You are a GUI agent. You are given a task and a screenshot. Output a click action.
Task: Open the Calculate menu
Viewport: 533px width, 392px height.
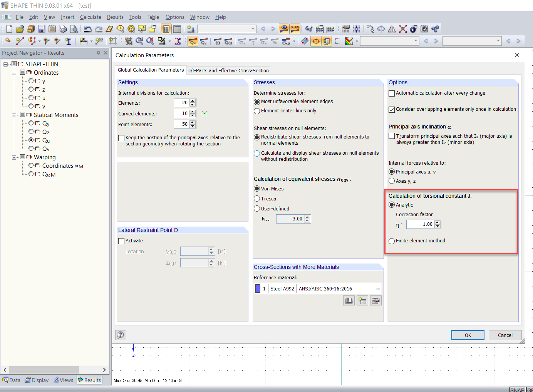tap(91, 17)
